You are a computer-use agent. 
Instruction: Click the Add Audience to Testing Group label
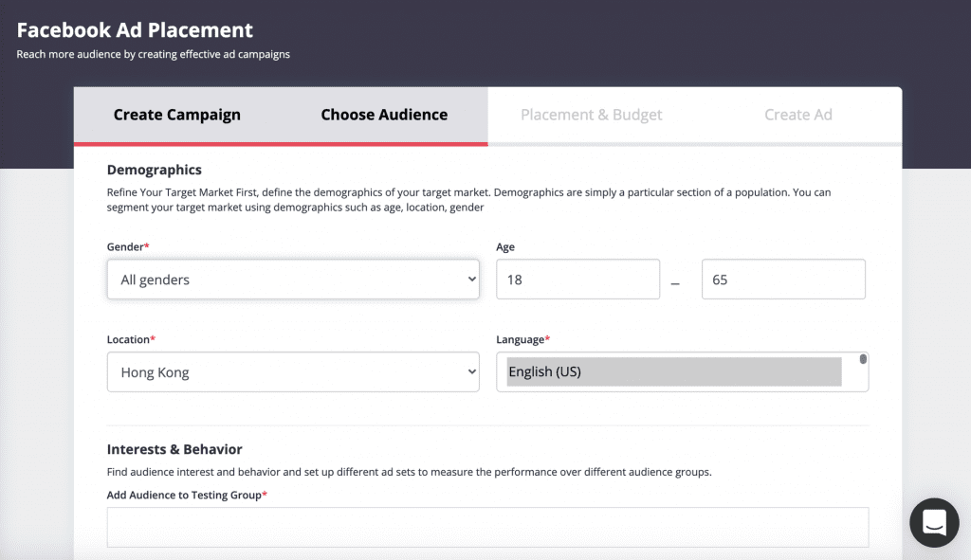point(187,495)
